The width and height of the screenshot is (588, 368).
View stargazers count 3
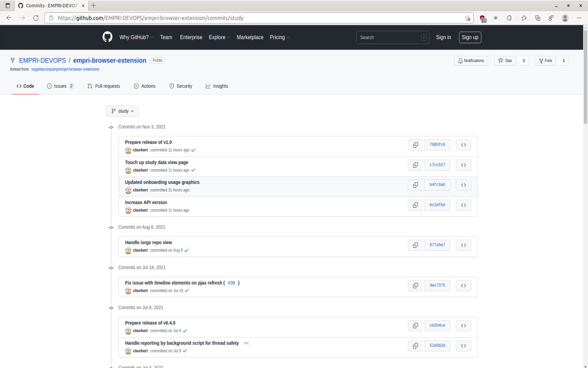pos(524,61)
